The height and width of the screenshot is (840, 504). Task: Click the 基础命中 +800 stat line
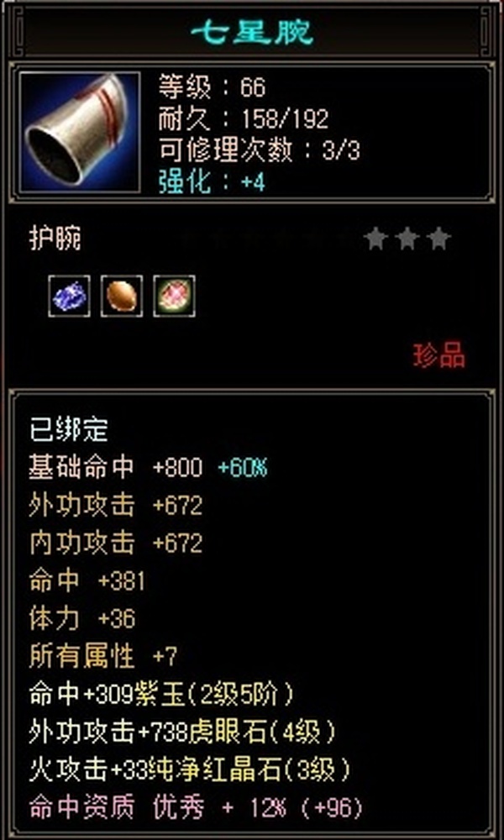pyautogui.click(x=116, y=468)
